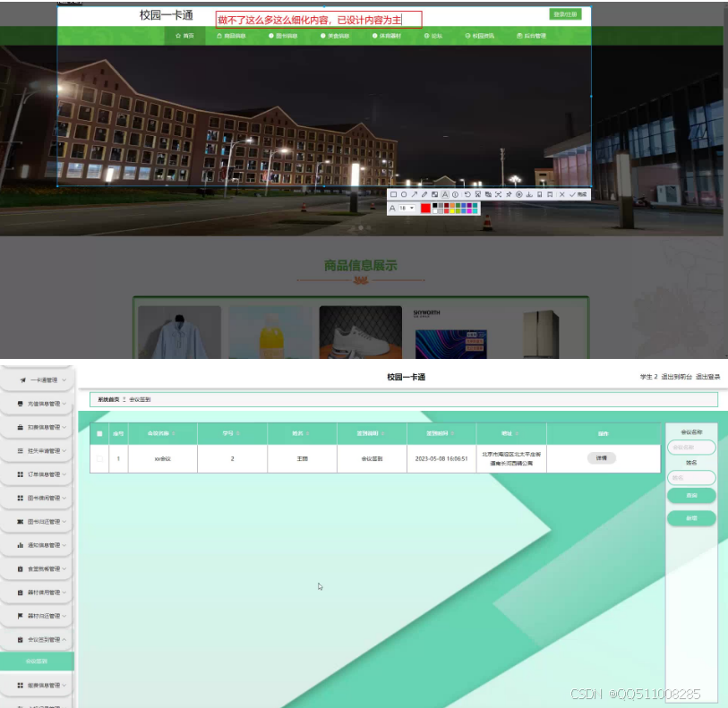Pick the yellow color swatch
The height and width of the screenshot is (708, 728).
[x=452, y=211]
